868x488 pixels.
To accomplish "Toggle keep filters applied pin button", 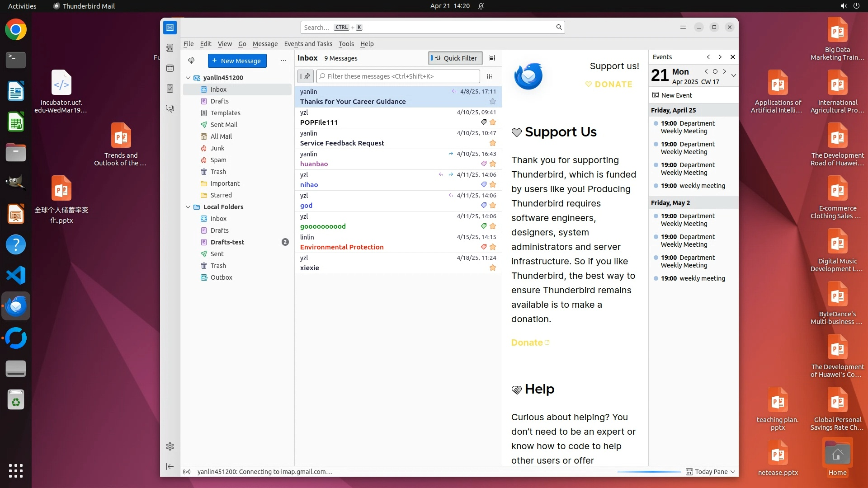I will [x=306, y=76].
